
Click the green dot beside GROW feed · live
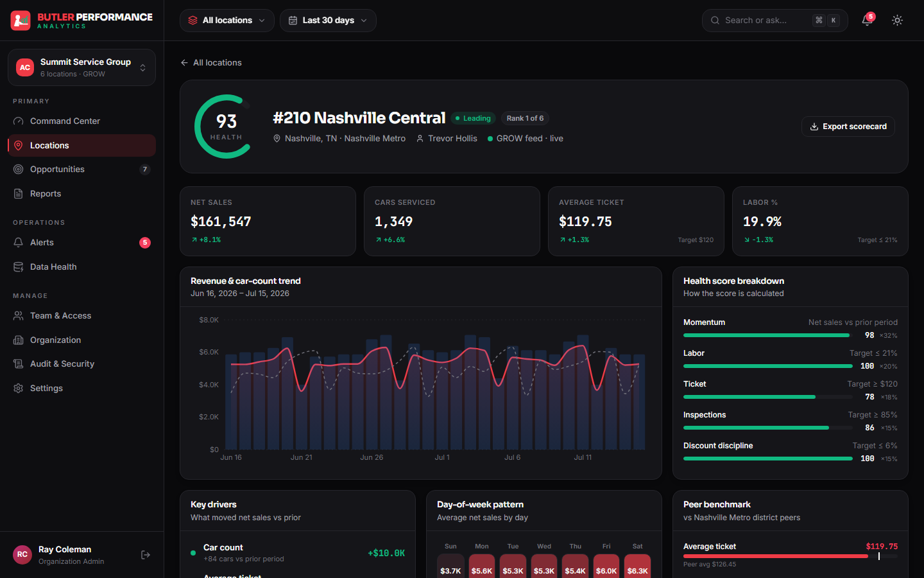pyautogui.click(x=490, y=139)
